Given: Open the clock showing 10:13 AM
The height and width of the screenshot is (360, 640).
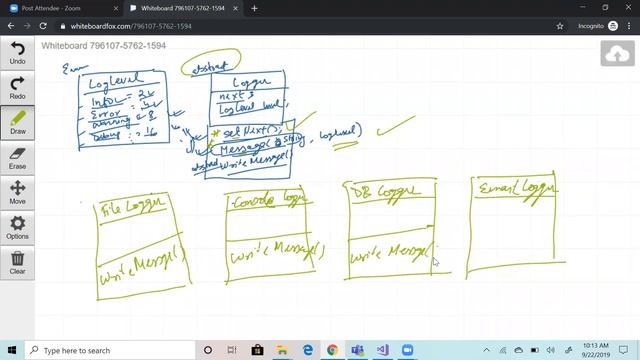Looking at the screenshot, I should click(596, 350).
